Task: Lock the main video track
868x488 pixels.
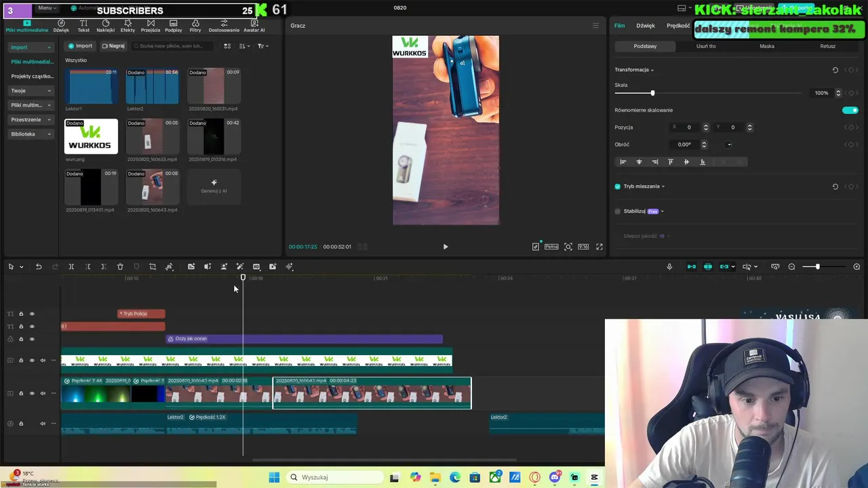Action: [21, 393]
